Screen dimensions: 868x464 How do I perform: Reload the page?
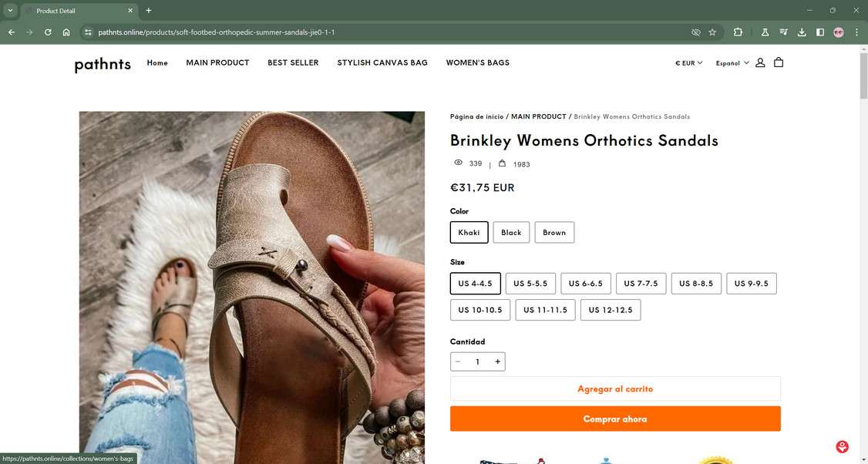(x=48, y=32)
